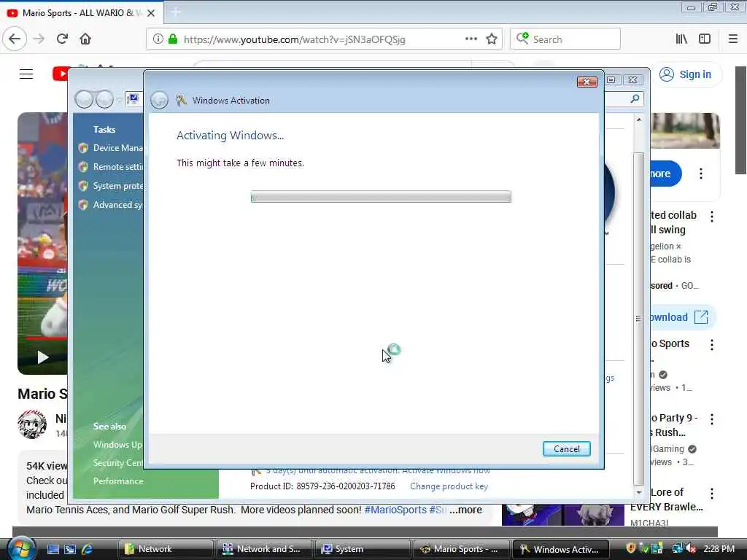Click the taskbar clock showing 2:28 PM
Screen dimensions: 747x560
click(719, 548)
